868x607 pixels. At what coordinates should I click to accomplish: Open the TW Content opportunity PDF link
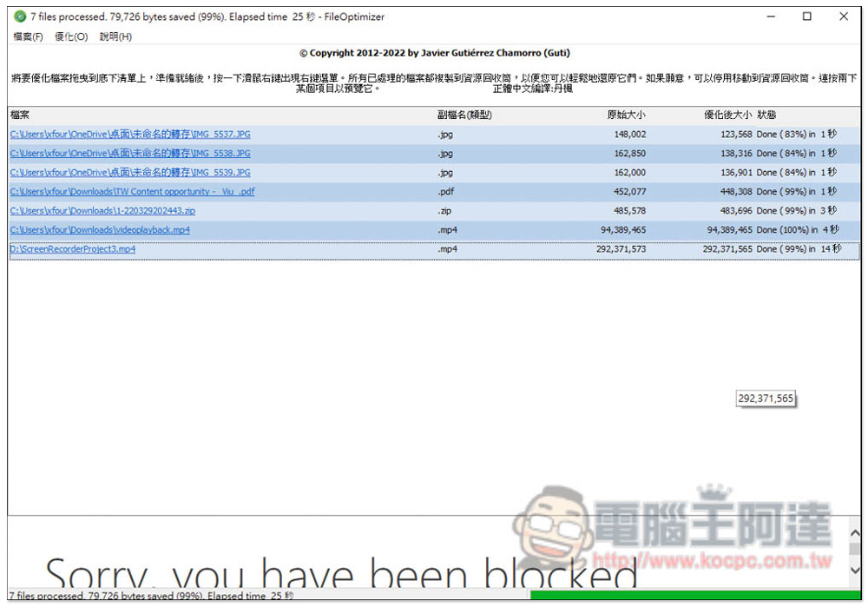coord(131,191)
